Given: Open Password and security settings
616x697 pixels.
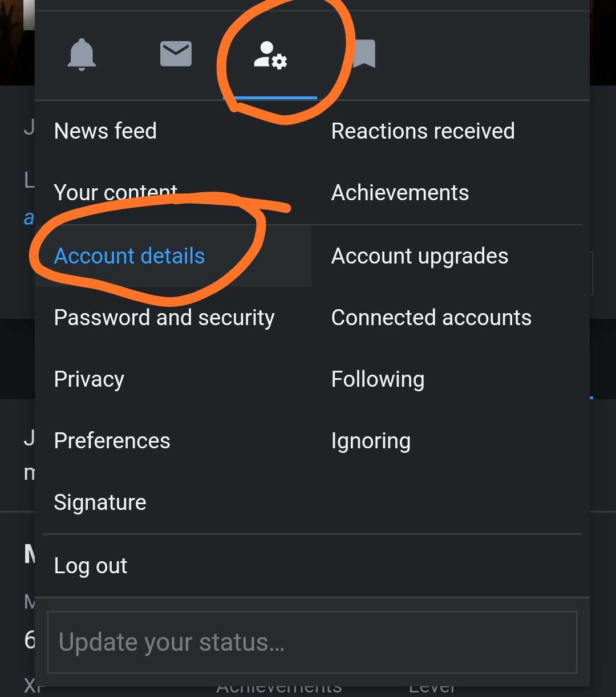Looking at the screenshot, I should click(164, 318).
